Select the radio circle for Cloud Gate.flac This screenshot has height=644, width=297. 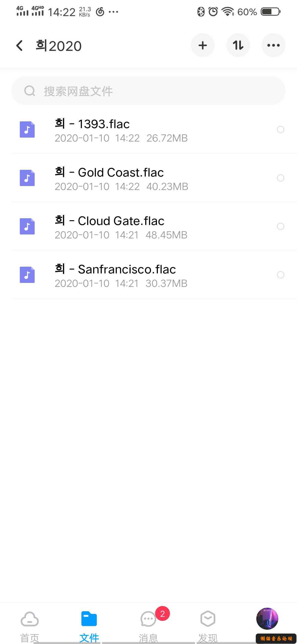(x=280, y=226)
